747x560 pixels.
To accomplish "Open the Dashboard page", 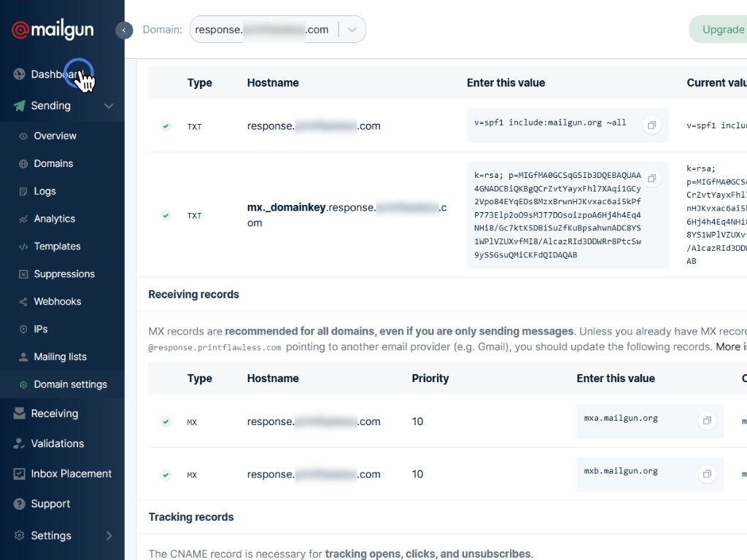I will click(57, 74).
